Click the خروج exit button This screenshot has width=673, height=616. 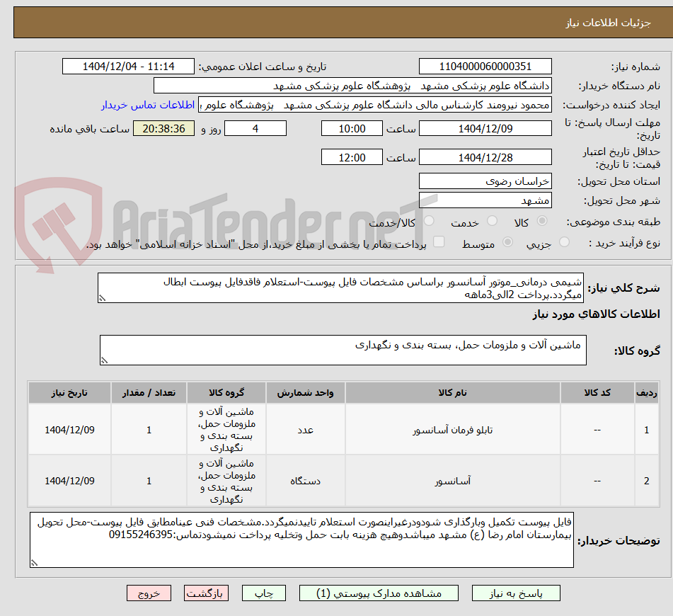149,593
